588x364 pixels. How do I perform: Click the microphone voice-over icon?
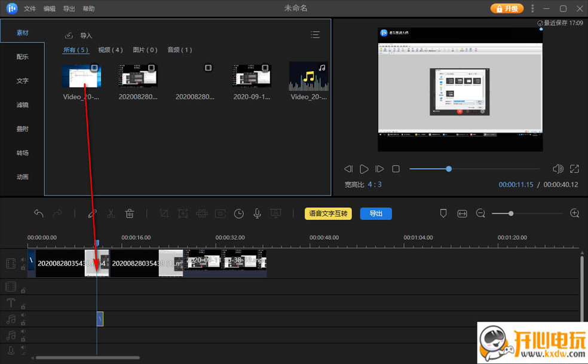tap(257, 213)
